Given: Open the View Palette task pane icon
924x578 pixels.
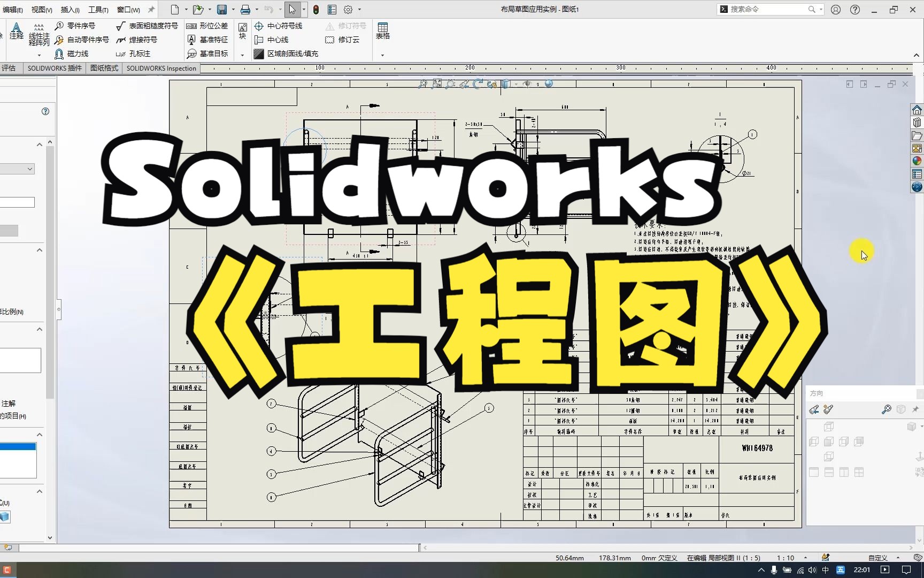Looking at the screenshot, I should pos(917,148).
